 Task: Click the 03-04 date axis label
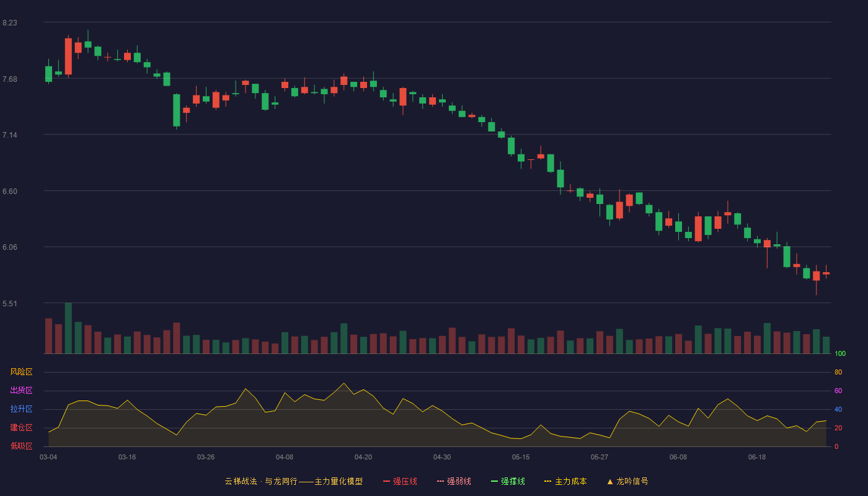[48, 457]
